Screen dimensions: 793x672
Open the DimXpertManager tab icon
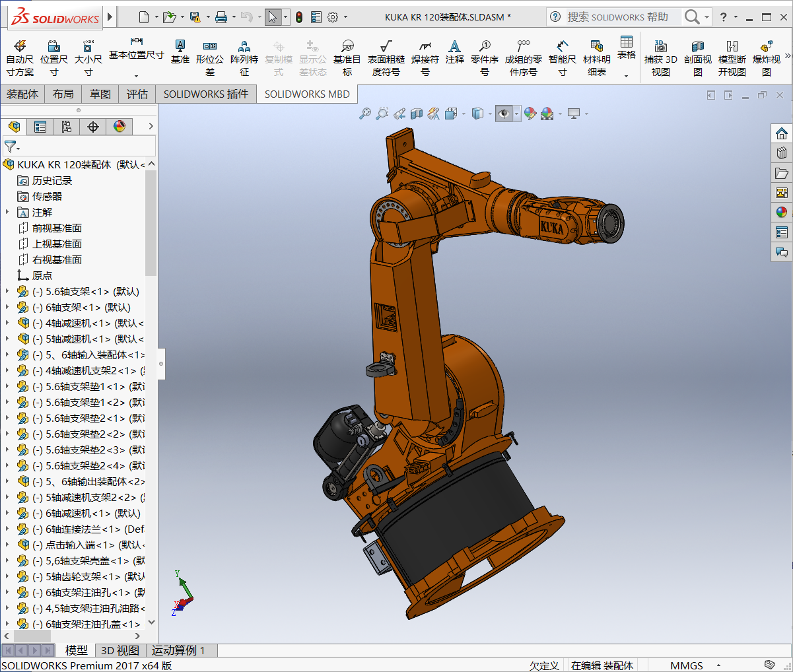pos(93,126)
